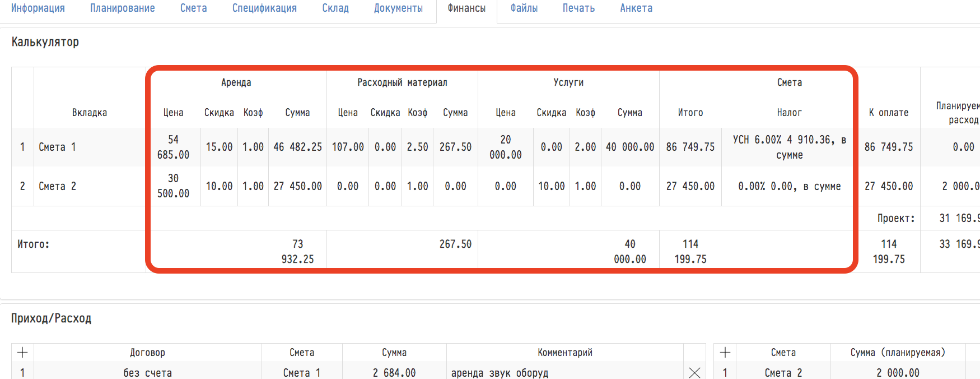Switch to the Планирование tab
Screen dimensions: 980x379
[123, 8]
